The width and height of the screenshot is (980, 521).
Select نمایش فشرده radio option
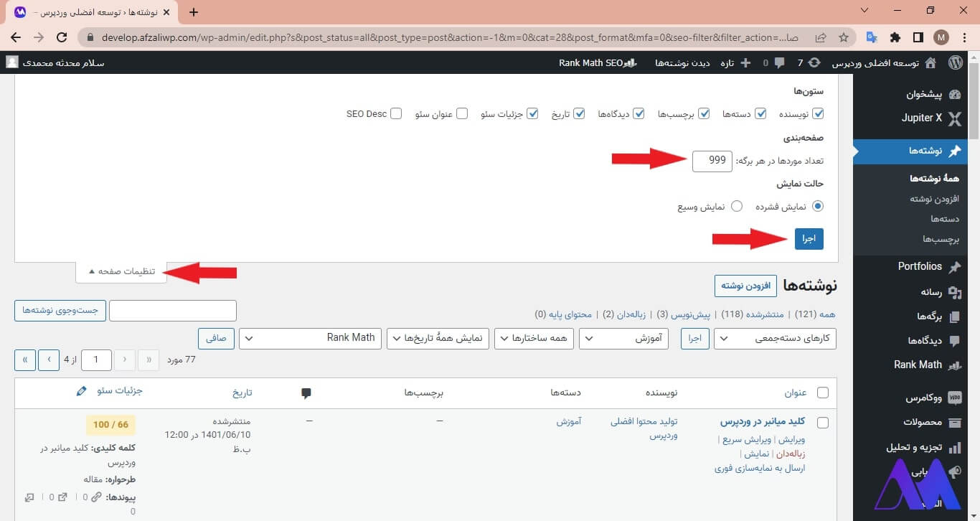(818, 207)
